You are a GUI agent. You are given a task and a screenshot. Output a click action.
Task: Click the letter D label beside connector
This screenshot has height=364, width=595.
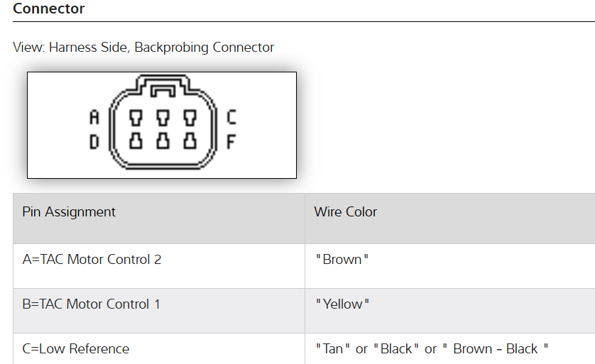click(94, 142)
